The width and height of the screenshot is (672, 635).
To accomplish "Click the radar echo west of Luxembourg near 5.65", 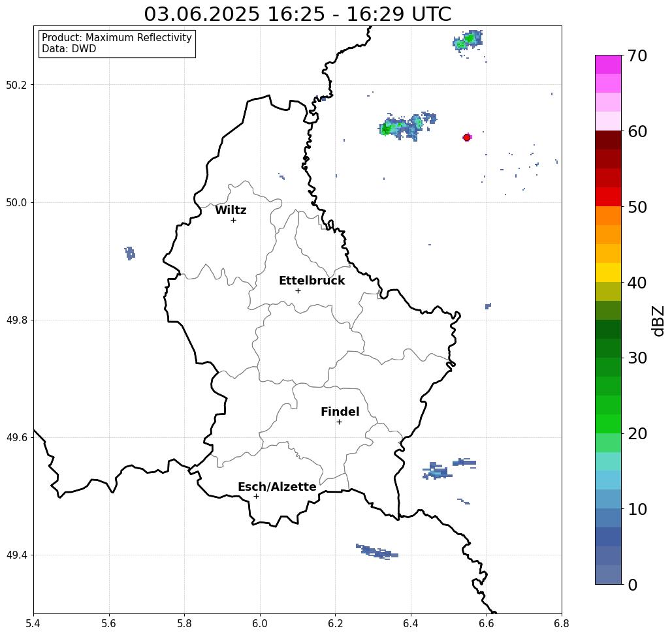I will pos(130,253).
